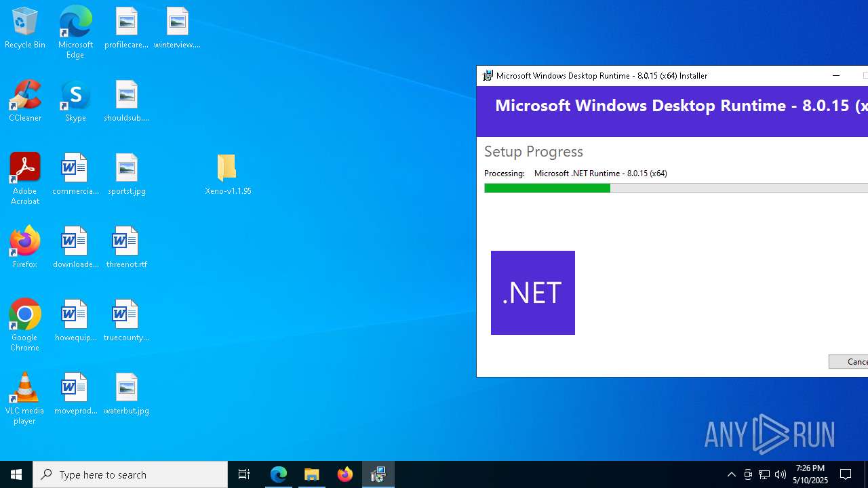This screenshot has height=488, width=868.
Task: Click the 'Setup Progress' heading
Action: pyautogui.click(x=534, y=151)
